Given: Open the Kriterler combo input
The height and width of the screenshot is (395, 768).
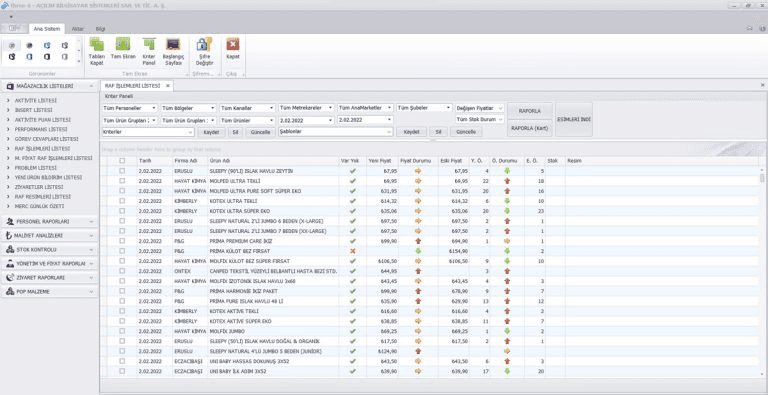Looking at the screenshot, I should point(148,132).
